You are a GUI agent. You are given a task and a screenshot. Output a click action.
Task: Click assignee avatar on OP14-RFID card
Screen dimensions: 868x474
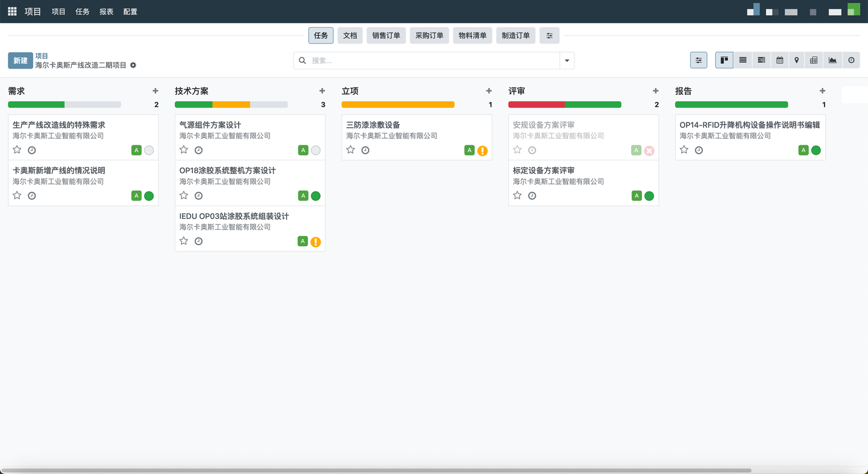[x=804, y=150]
